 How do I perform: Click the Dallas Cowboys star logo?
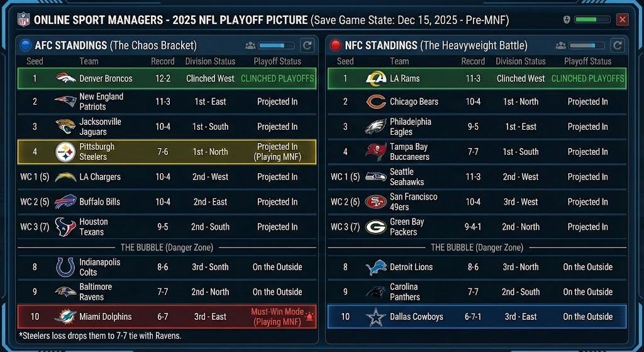coord(375,317)
